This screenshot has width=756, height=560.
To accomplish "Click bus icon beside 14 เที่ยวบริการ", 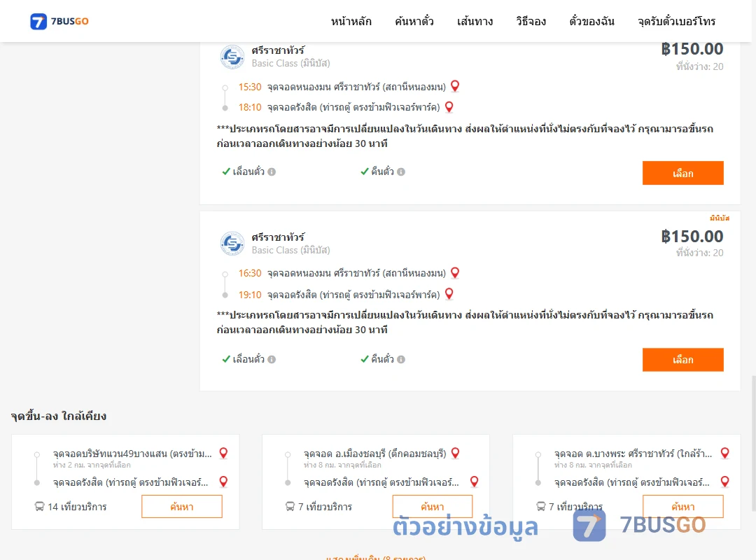I will [39, 507].
